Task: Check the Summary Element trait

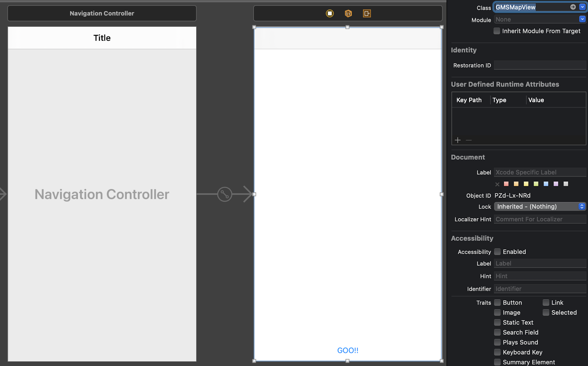Action: [x=497, y=362]
